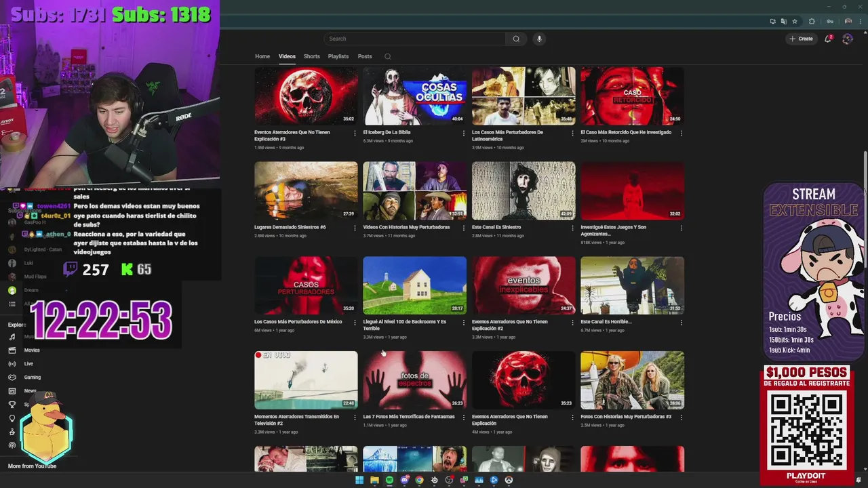This screenshot has width=868, height=488.
Task: Open 'Fotos Con Historias Muy Perturbadoras #3' title
Action: click(626, 417)
